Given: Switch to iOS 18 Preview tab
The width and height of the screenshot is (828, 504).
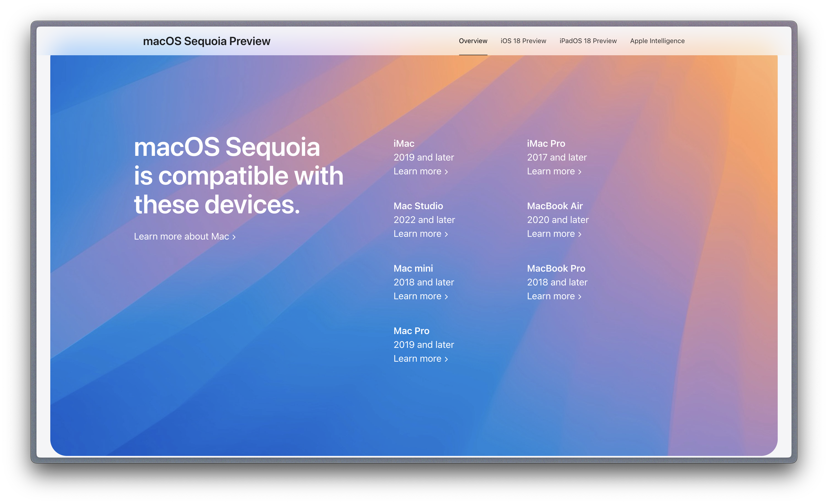Looking at the screenshot, I should click(523, 41).
